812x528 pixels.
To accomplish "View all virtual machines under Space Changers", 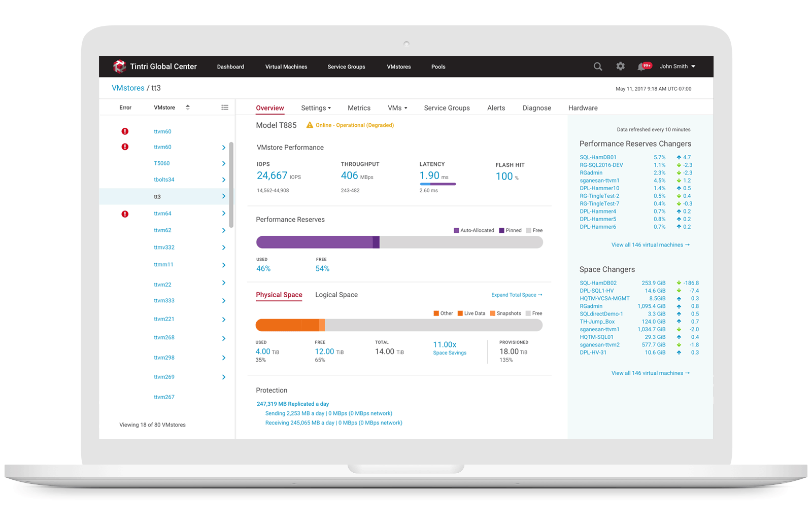I will [x=650, y=373].
